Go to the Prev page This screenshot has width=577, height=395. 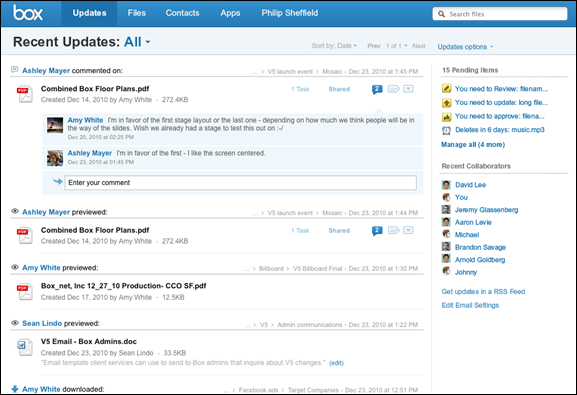coord(374,46)
